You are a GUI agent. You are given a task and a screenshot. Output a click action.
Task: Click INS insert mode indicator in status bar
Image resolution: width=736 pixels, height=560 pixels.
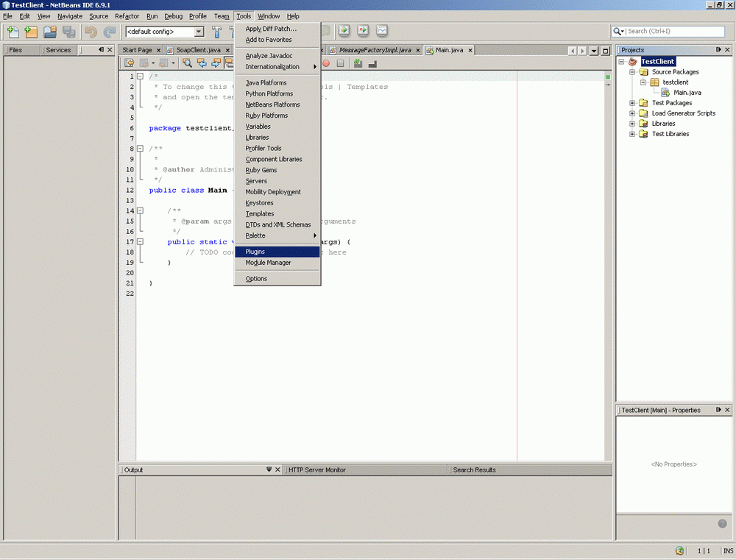pos(728,551)
